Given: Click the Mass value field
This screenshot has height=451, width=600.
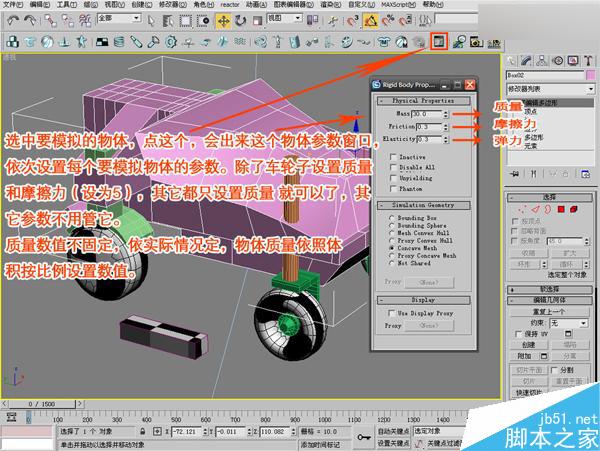Looking at the screenshot, I should coord(427,114).
